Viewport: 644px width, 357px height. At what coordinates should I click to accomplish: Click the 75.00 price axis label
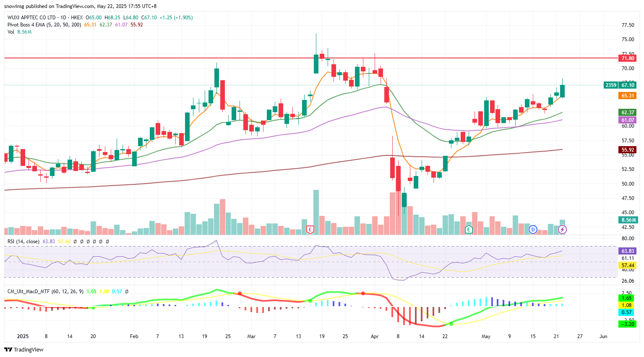pos(628,39)
